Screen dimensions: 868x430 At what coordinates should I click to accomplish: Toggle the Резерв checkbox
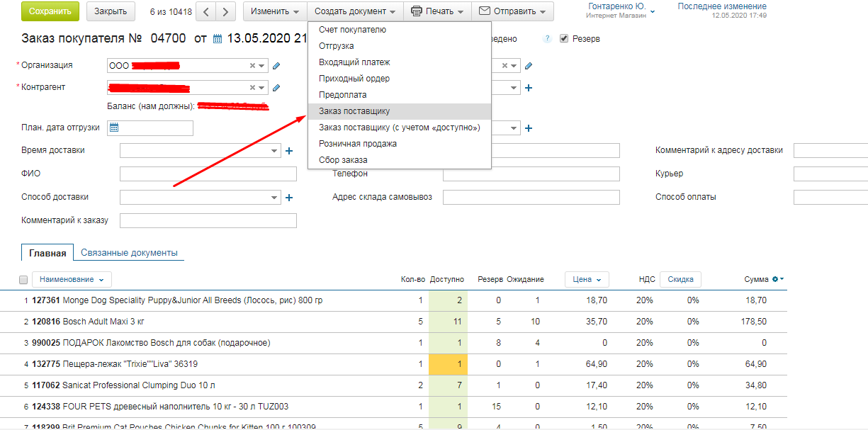coord(564,39)
